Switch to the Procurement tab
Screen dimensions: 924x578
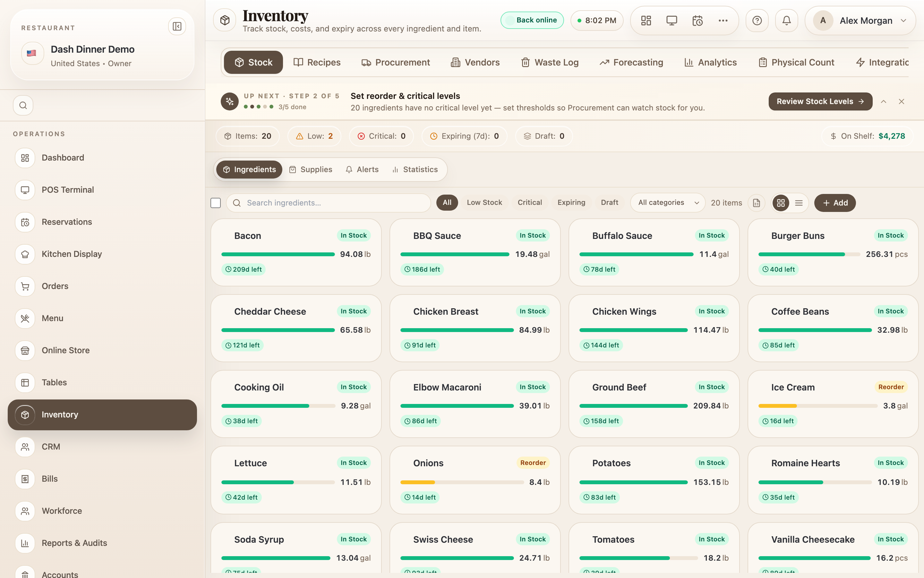pyautogui.click(x=396, y=62)
